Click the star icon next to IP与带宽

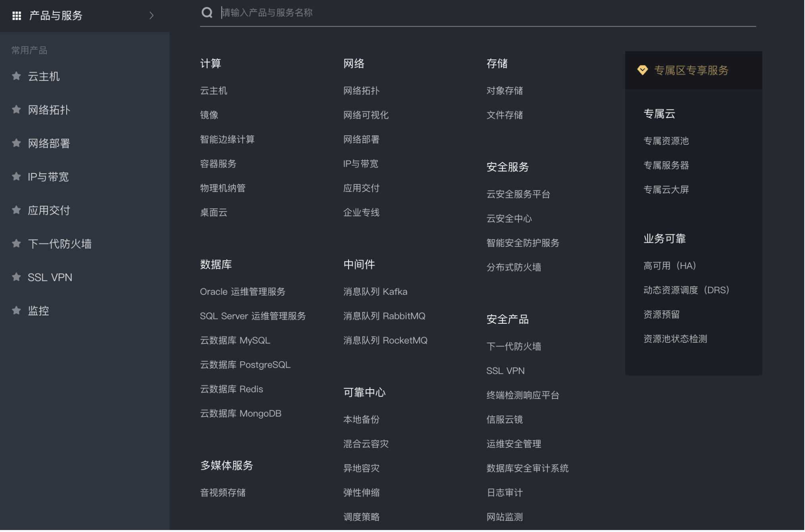pos(16,177)
